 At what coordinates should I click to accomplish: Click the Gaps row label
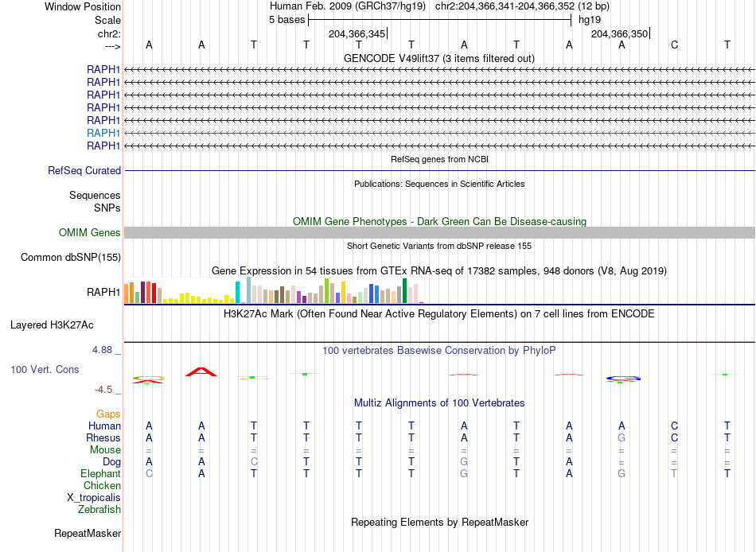tap(108, 414)
